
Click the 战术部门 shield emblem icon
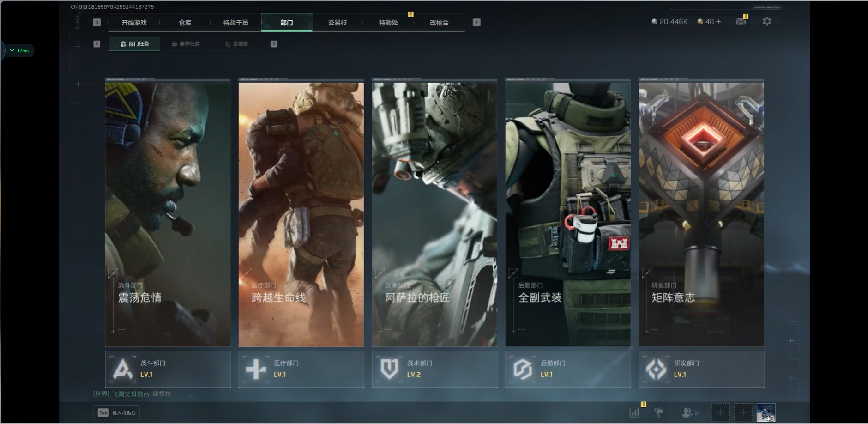point(389,369)
